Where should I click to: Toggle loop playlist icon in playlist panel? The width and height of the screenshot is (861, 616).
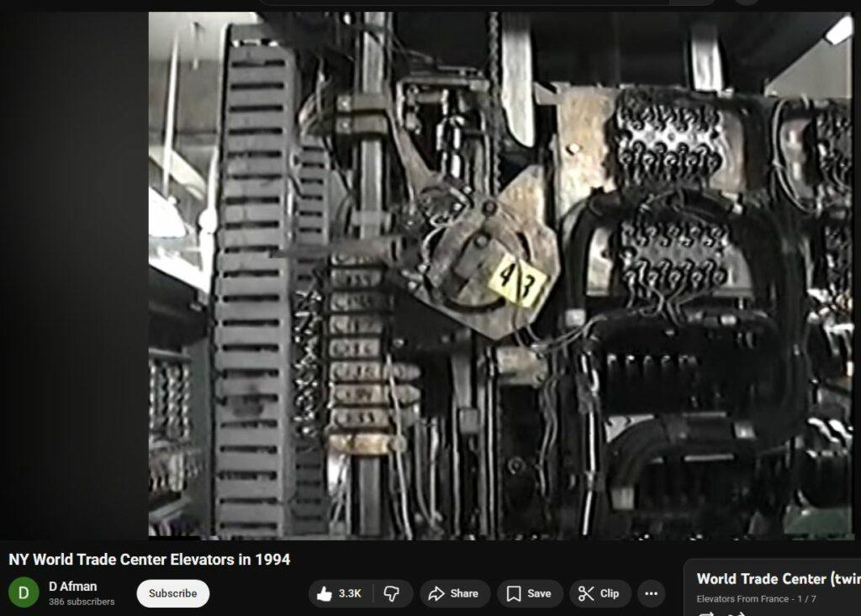tap(708, 613)
